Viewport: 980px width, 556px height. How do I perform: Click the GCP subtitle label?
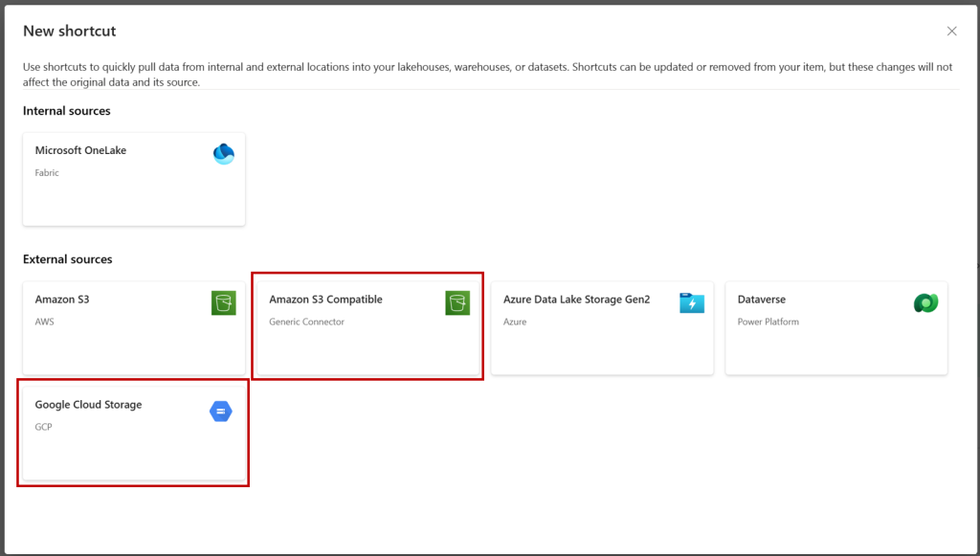click(43, 428)
